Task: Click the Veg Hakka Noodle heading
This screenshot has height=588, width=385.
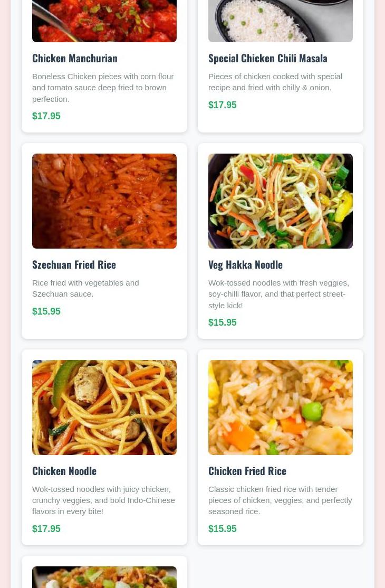Action: [245, 265]
